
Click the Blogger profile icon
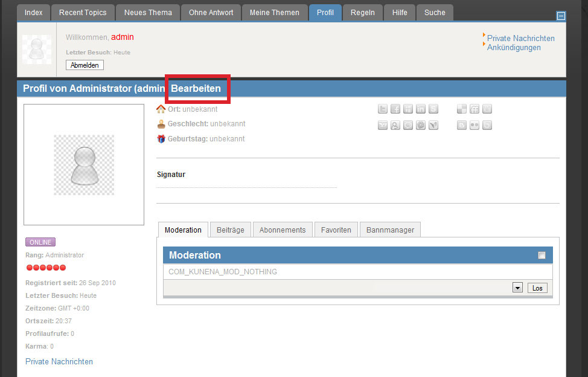coord(462,125)
